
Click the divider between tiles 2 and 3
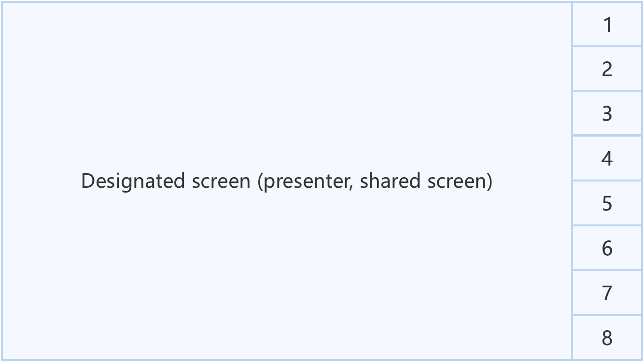tap(607, 91)
